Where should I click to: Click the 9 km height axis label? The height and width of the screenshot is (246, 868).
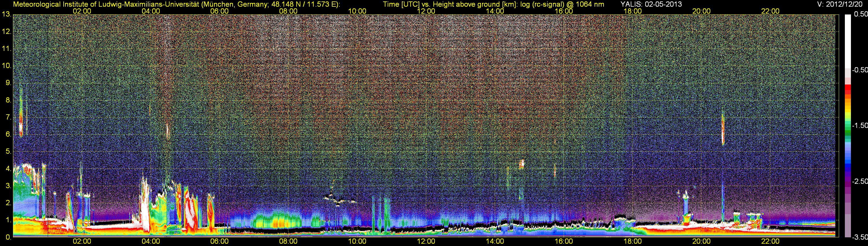[8, 82]
